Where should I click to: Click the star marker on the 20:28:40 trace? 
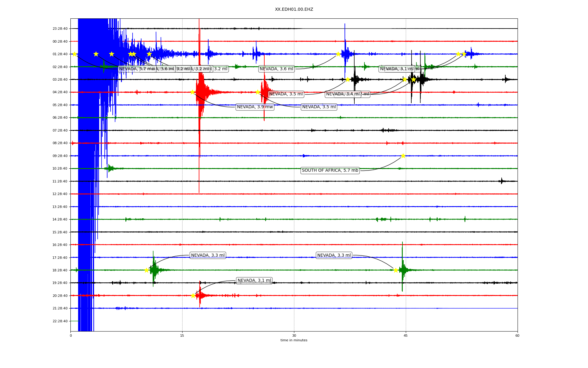point(193,296)
